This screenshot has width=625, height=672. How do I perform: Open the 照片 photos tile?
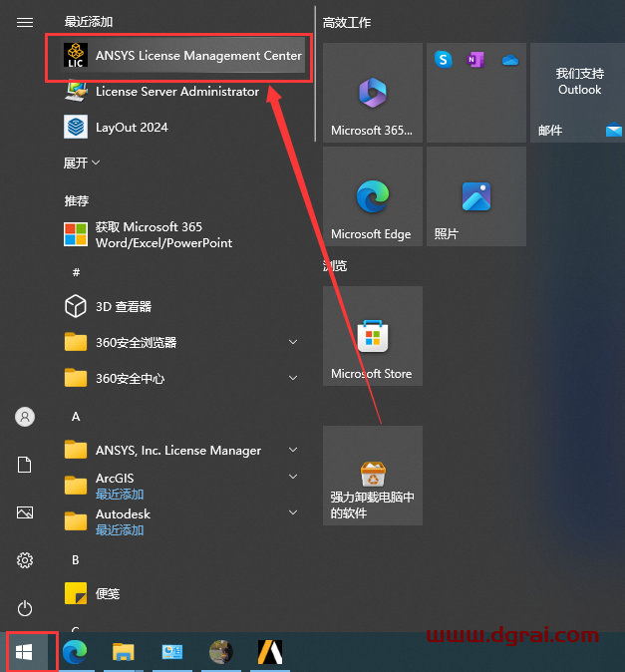pos(476,196)
